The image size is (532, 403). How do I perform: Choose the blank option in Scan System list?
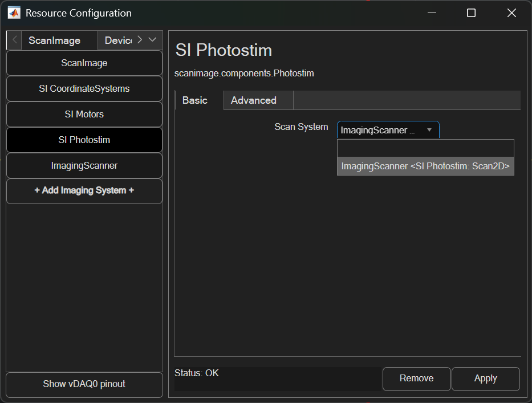(x=425, y=149)
